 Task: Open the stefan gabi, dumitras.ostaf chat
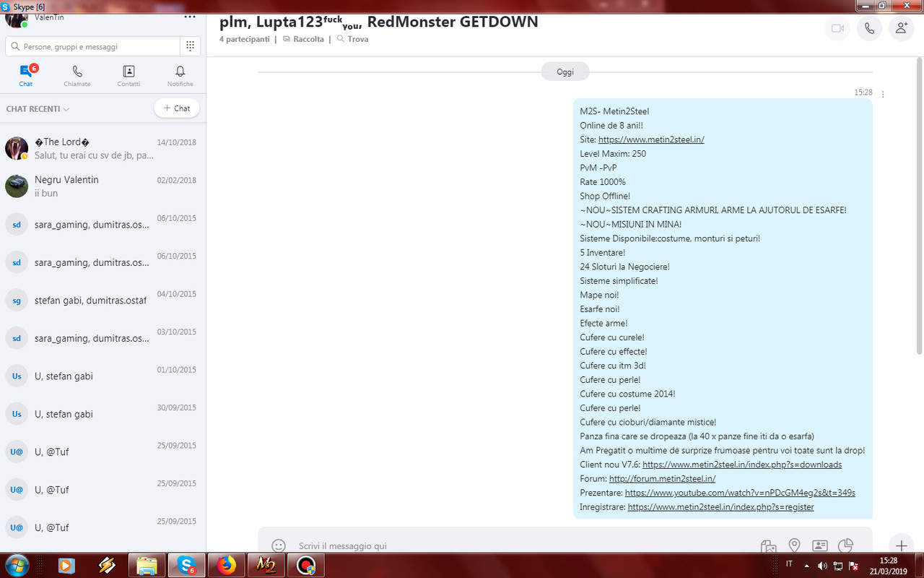click(103, 300)
